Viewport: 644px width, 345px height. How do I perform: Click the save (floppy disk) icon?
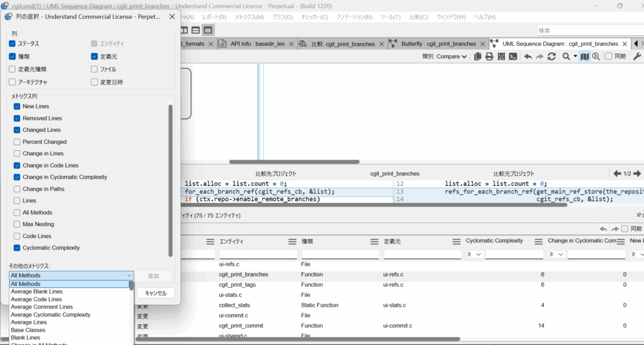click(x=501, y=57)
